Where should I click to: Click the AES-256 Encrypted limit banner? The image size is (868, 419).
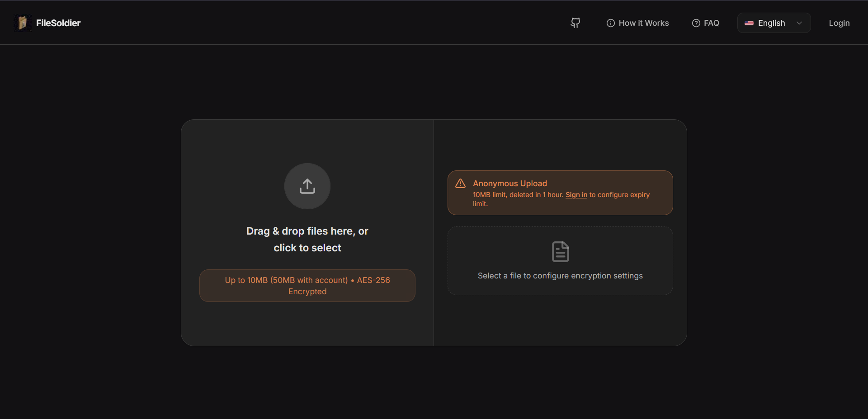[x=307, y=285]
